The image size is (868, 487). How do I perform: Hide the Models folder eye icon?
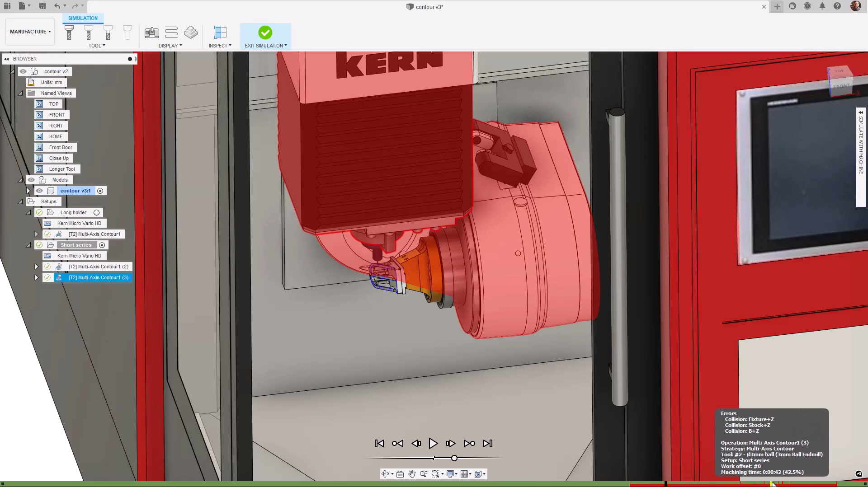(31, 180)
